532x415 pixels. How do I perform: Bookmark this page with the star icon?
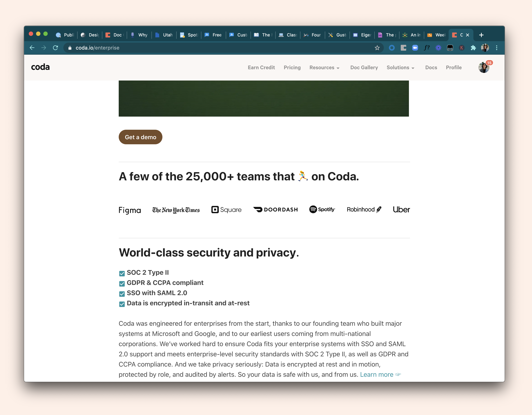click(377, 48)
